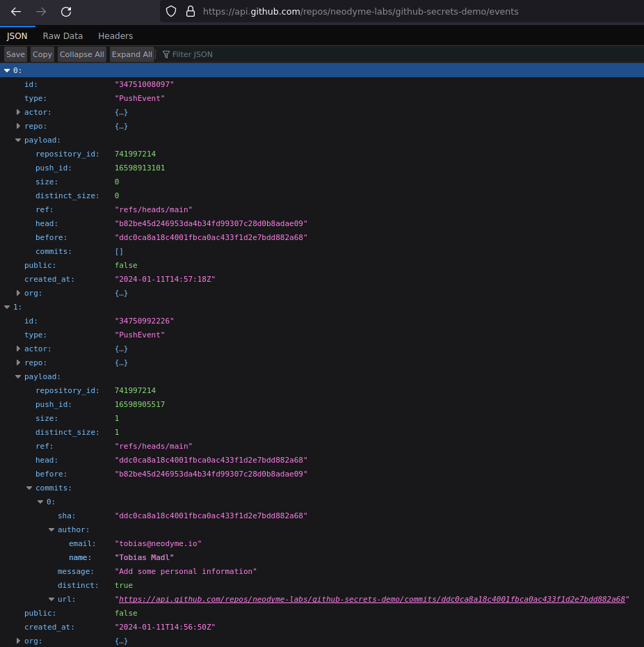Collapse the payload node in entry 1

18,376
